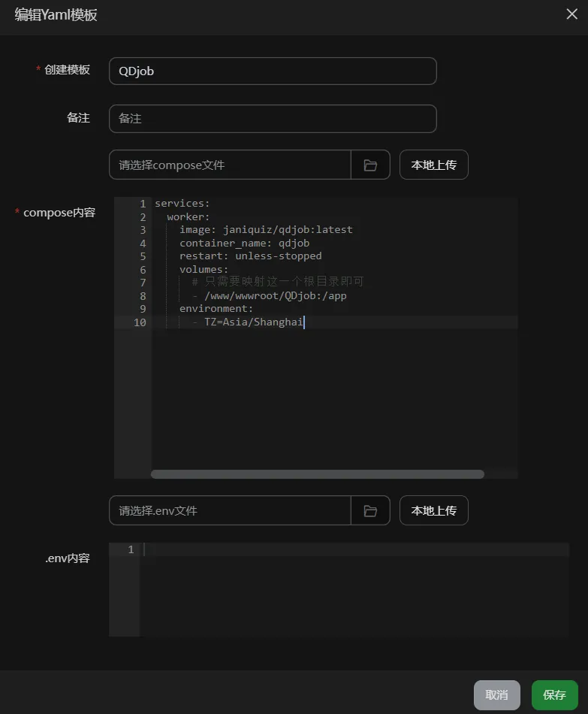Screen dimensions: 588x714
Task: Click the container_name: qdjob line
Action: 244,244
